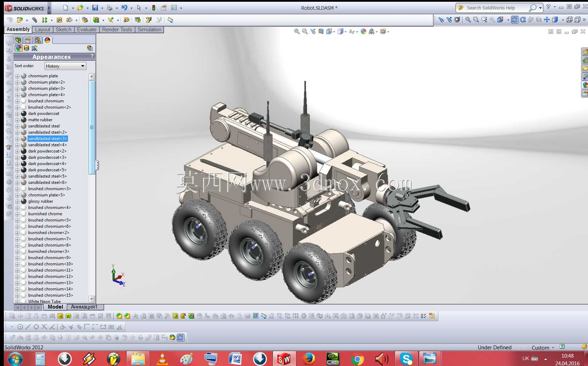Image resolution: width=588 pixels, height=366 pixels.
Task: Open Firefox from the taskbar
Action: point(309,359)
